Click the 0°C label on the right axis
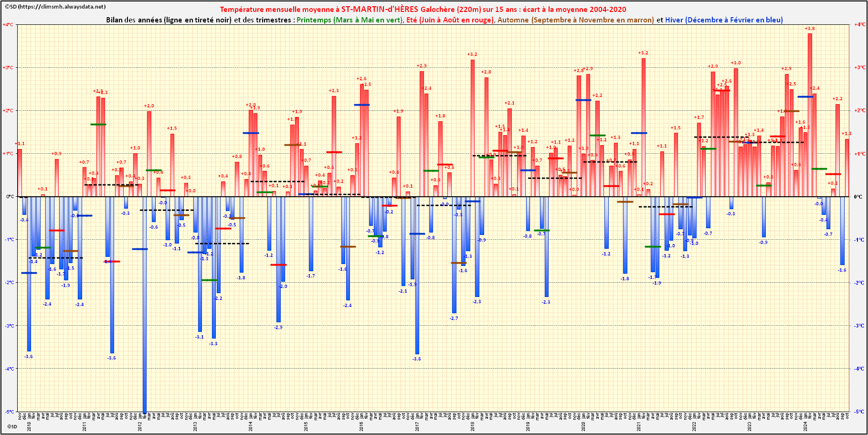 coord(858,196)
